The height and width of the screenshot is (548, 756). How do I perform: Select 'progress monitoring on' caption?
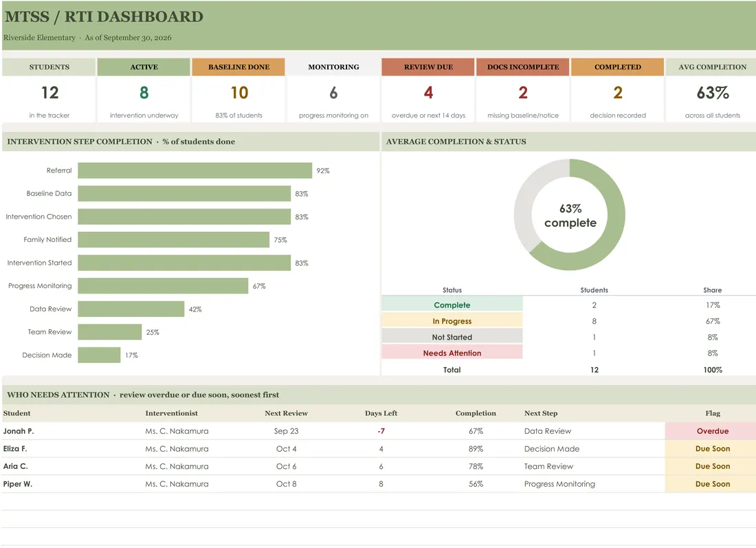333,116
